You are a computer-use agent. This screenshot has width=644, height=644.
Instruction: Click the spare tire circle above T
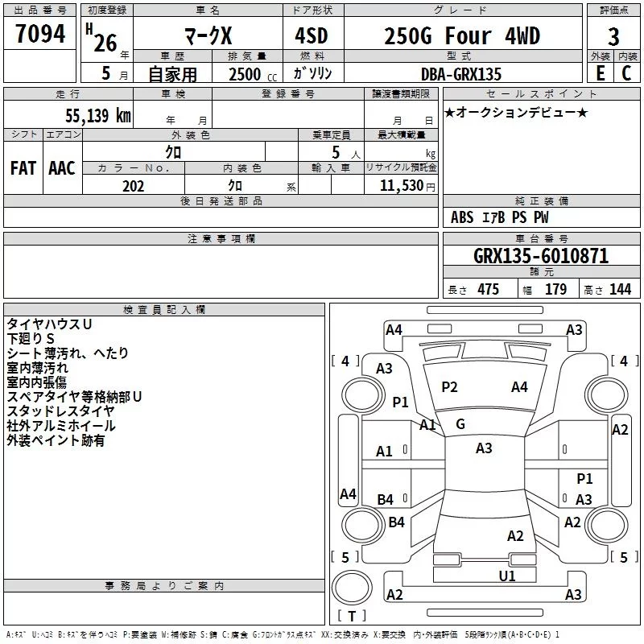click(x=352, y=588)
